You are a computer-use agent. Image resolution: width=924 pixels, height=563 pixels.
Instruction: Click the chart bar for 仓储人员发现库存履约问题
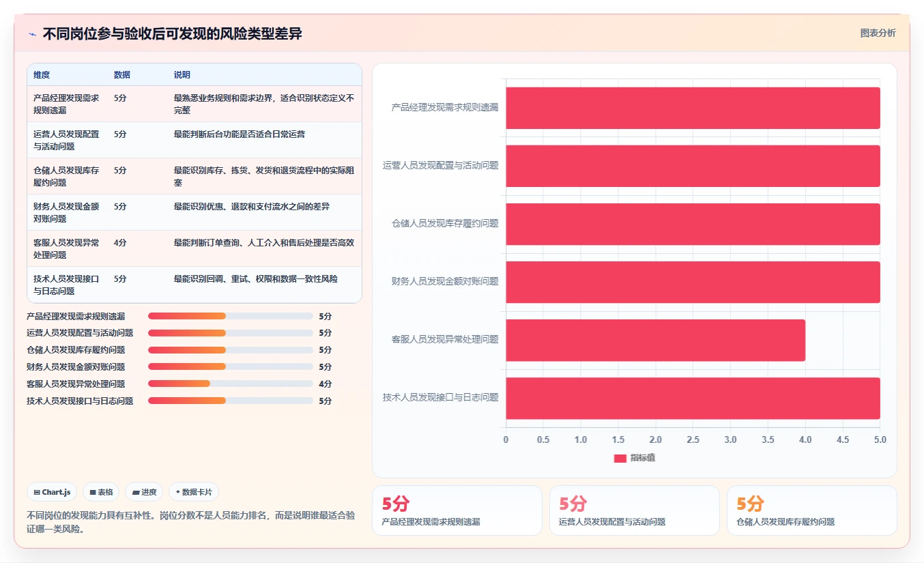pos(693,224)
